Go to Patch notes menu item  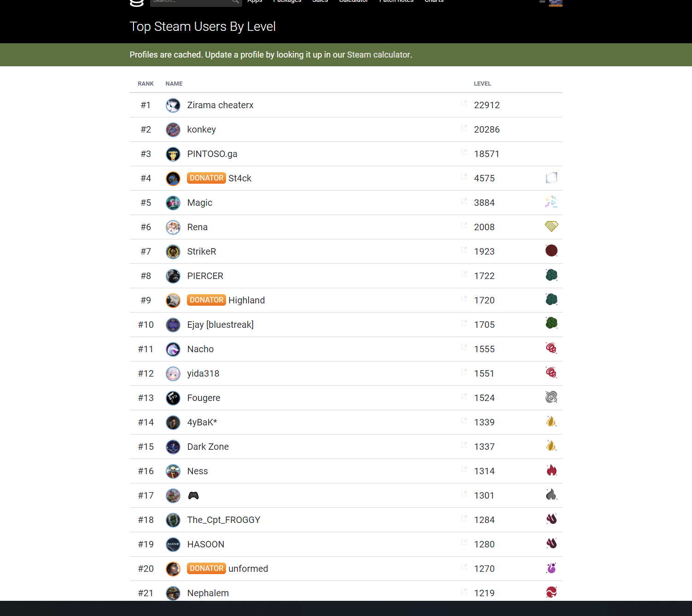396,1
